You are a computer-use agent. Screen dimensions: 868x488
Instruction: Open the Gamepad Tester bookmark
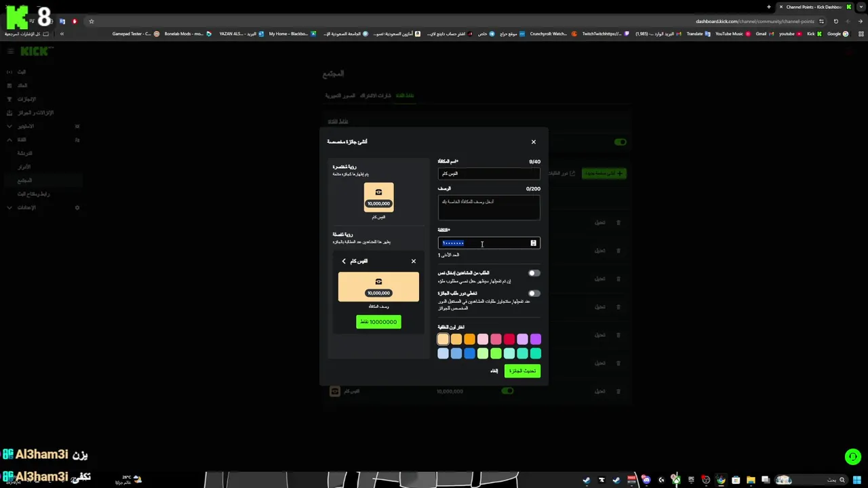136,34
